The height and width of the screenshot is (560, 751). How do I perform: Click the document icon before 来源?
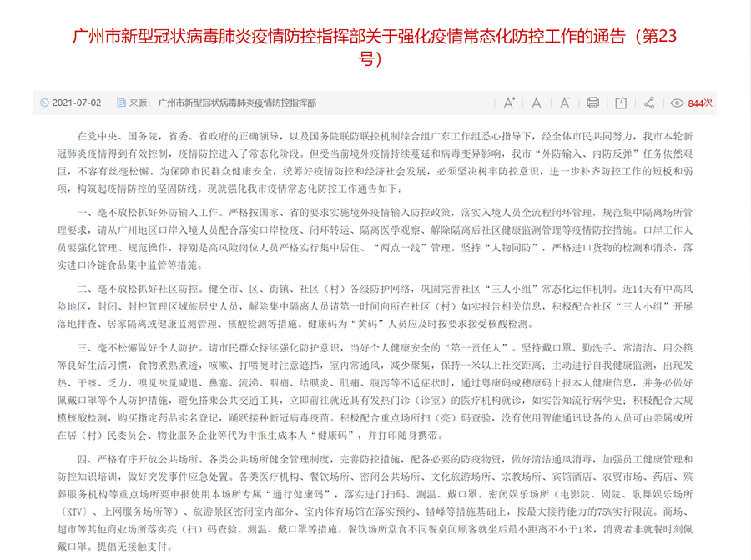[x=122, y=103]
